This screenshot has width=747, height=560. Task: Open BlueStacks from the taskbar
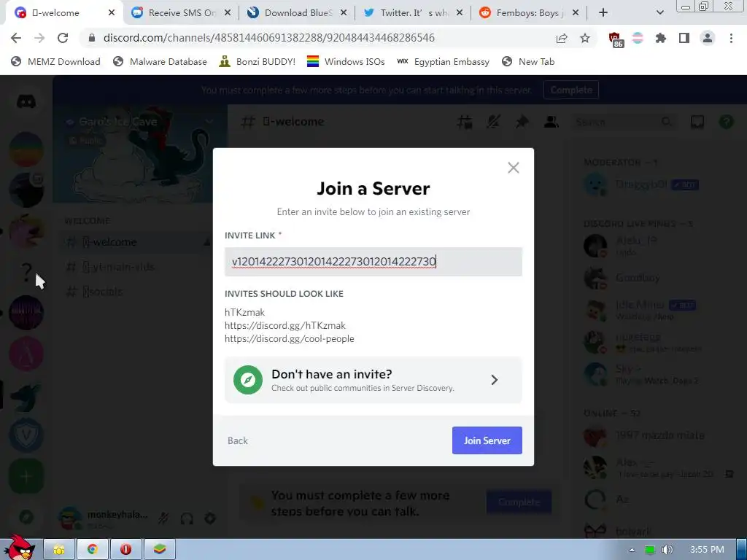pos(160,550)
